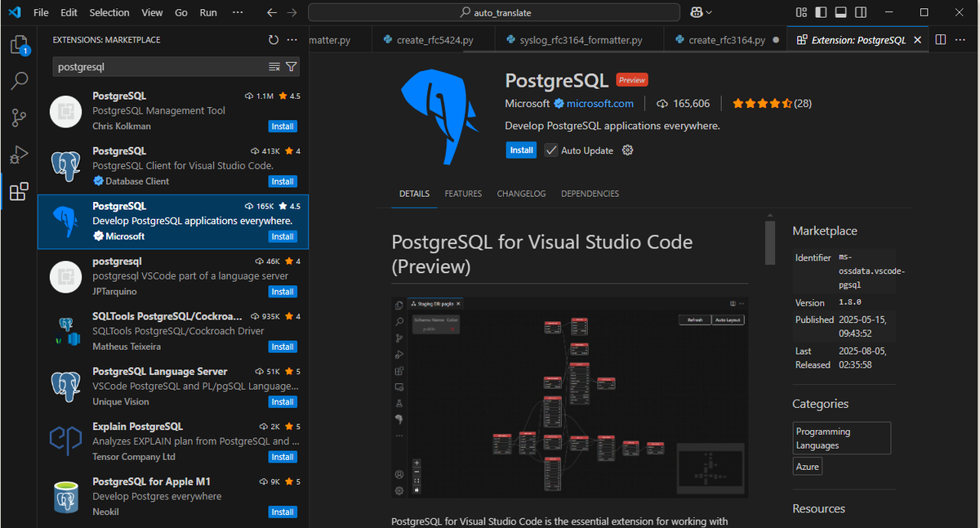Open the Search view in activity bar
Viewport: 980px width, 528px height.
[x=19, y=81]
